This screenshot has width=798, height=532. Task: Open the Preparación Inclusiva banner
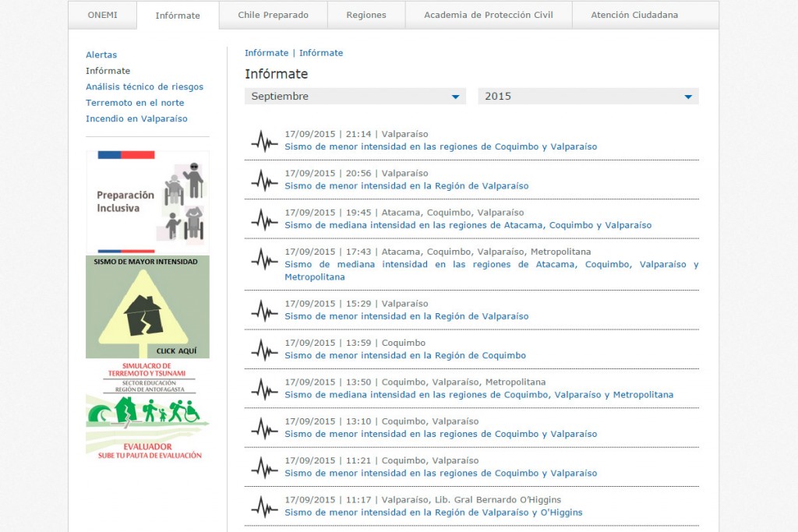(147, 203)
